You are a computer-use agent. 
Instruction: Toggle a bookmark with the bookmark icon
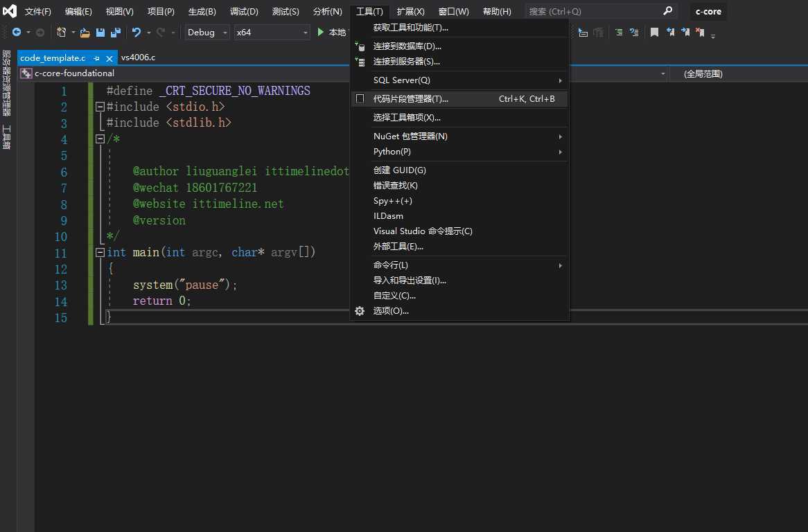(x=654, y=33)
